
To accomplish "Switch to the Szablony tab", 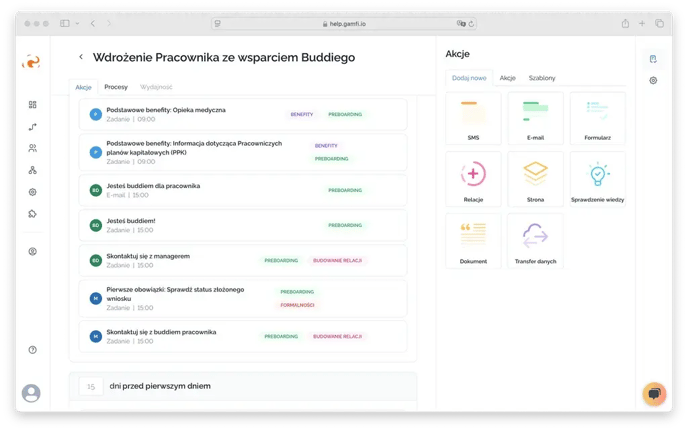I will click(x=542, y=78).
